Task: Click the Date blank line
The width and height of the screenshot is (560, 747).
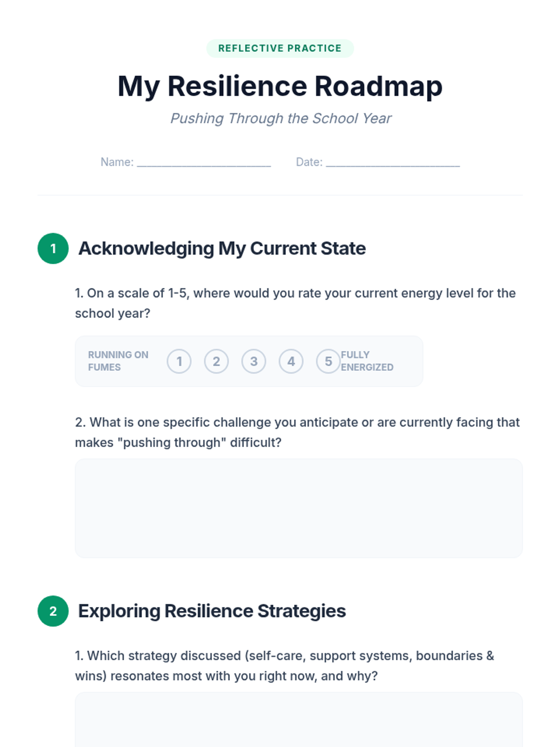Action: 393,162
